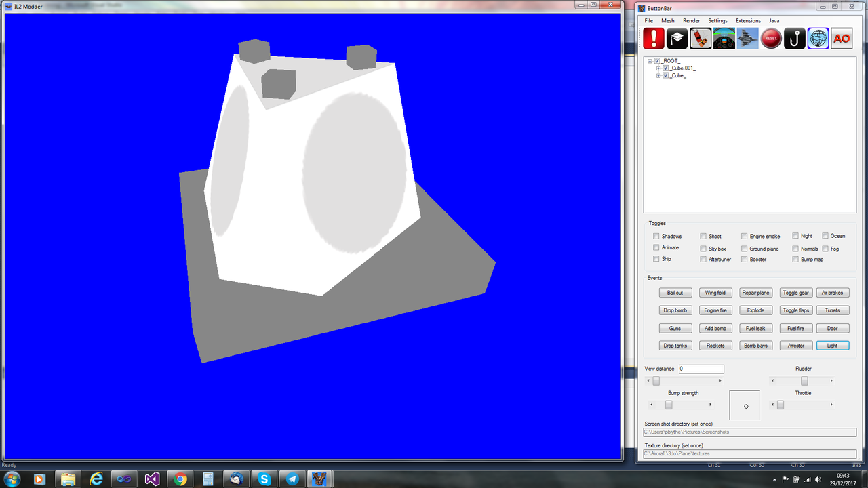
Task: Open the Render menu
Action: [x=691, y=20]
